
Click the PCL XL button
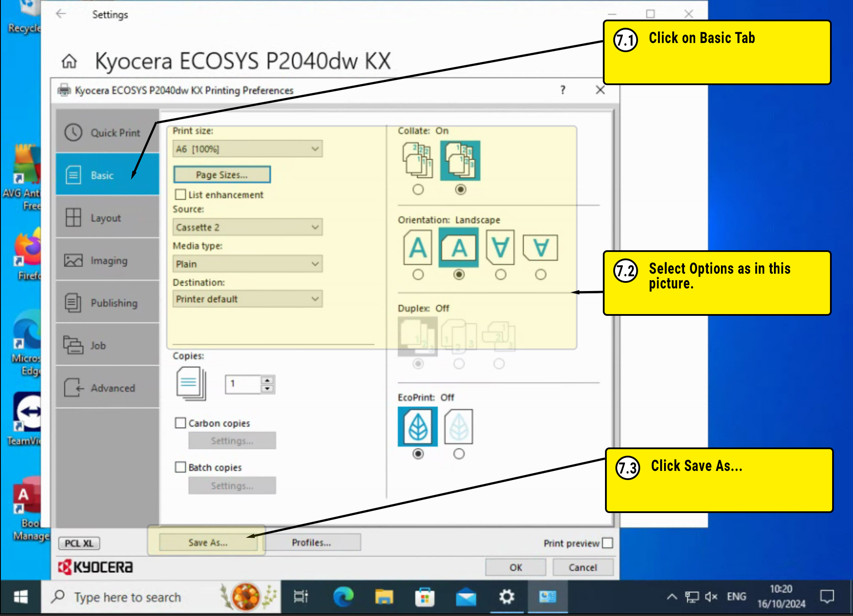(x=79, y=543)
